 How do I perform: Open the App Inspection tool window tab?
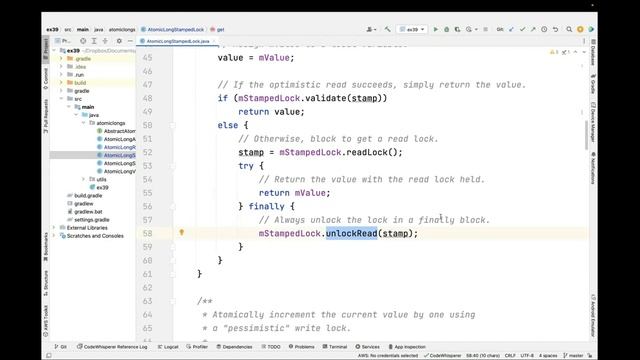coord(407,347)
